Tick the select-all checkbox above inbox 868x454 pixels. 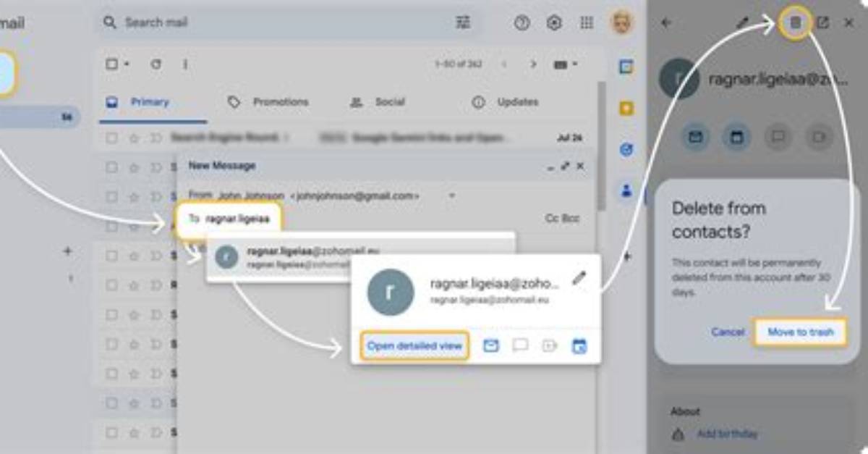point(111,64)
